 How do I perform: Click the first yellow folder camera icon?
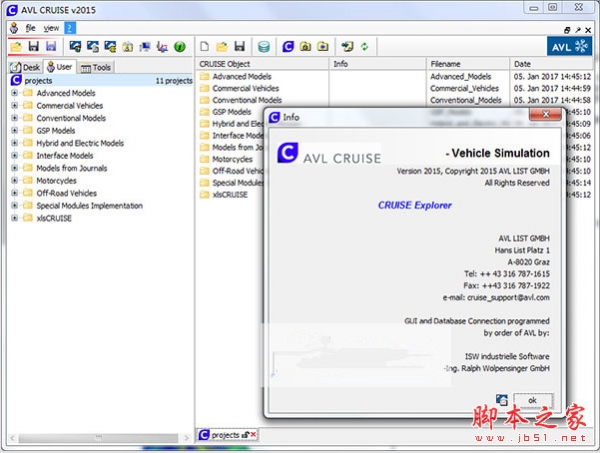pos(305,47)
